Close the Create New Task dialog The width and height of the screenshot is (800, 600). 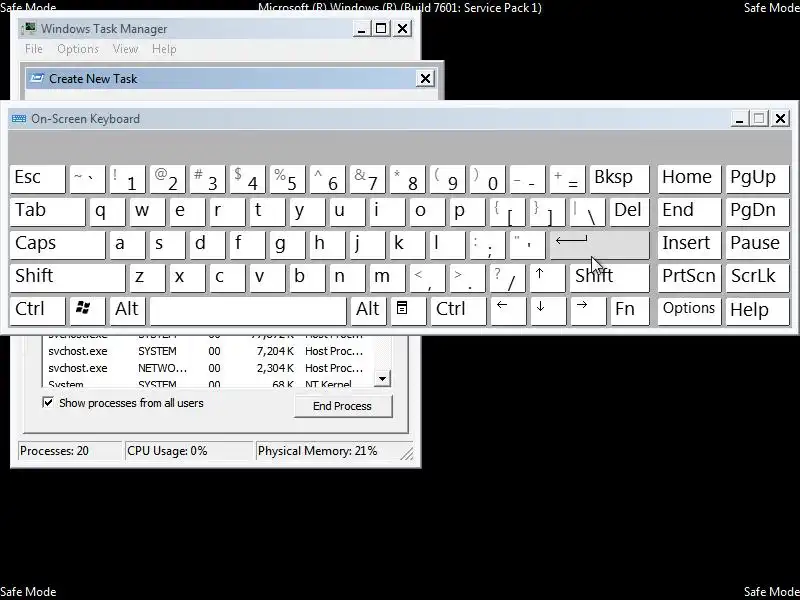[425, 79]
